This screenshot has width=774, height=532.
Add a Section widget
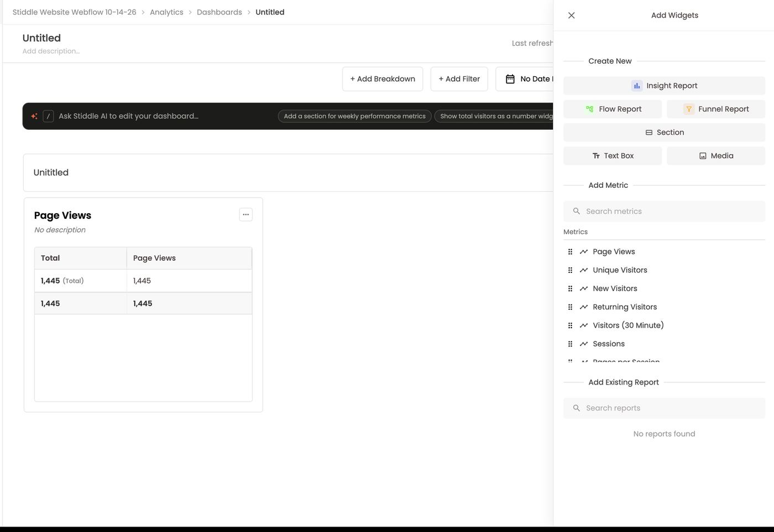point(664,133)
